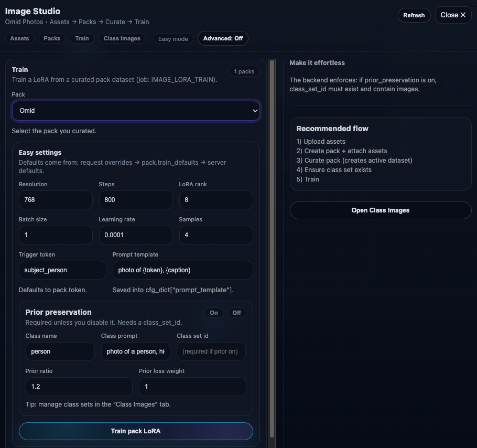Select the Learning rate field
The height and width of the screenshot is (448, 477).
(135, 235)
